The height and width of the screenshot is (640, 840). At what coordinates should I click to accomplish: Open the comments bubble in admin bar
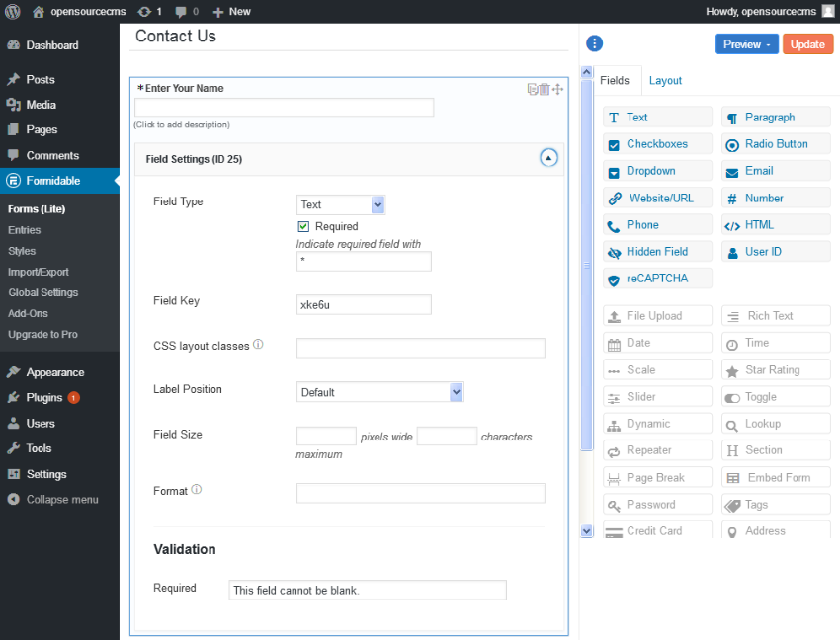click(x=184, y=11)
